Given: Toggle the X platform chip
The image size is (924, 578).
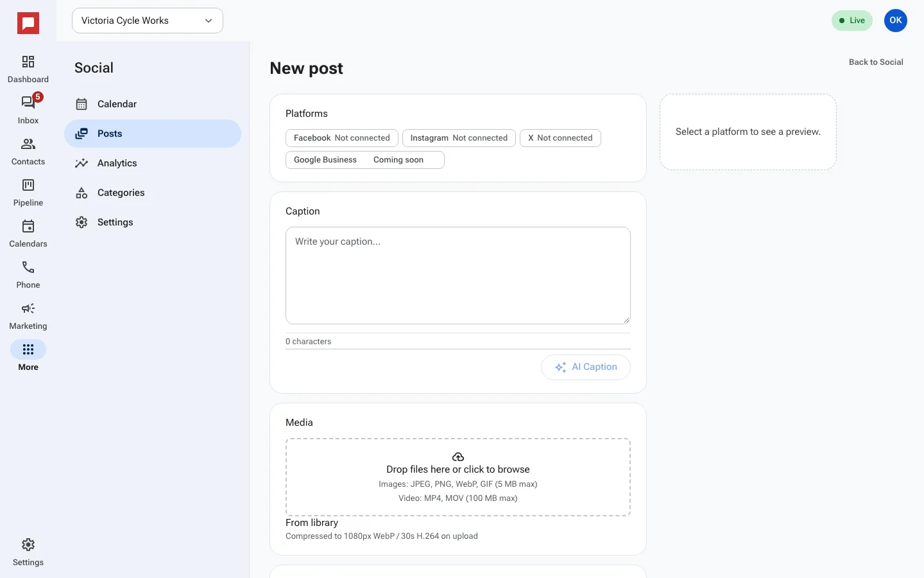Looking at the screenshot, I should 560,138.
